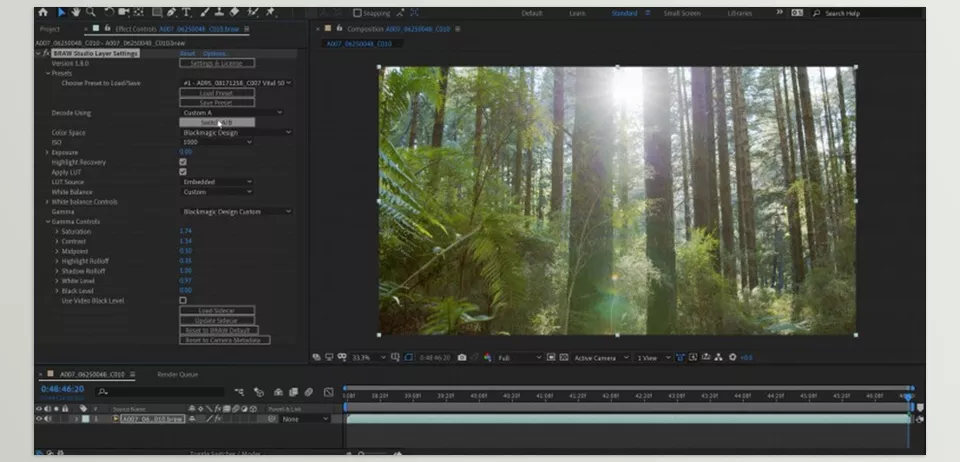
Task: Open the LUT Source dropdown
Action: click(217, 182)
